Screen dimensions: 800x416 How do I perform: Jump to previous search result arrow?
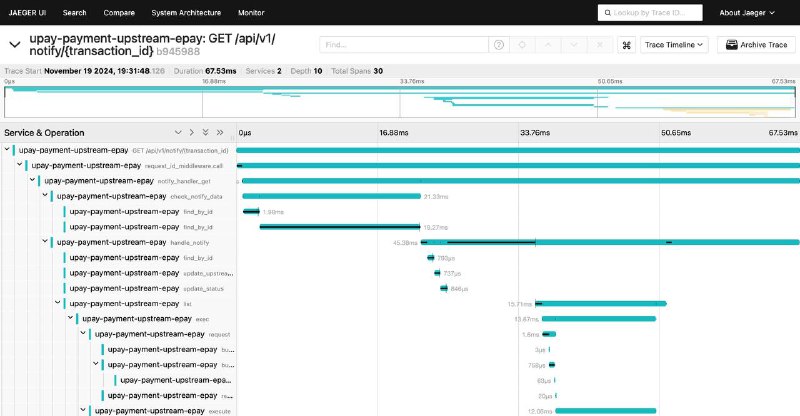[x=548, y=45]
